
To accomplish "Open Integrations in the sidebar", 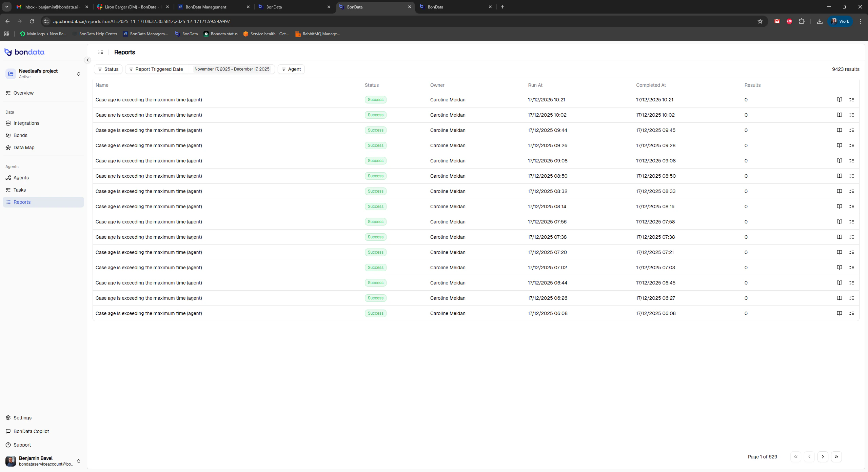I will tap(26, 123).
